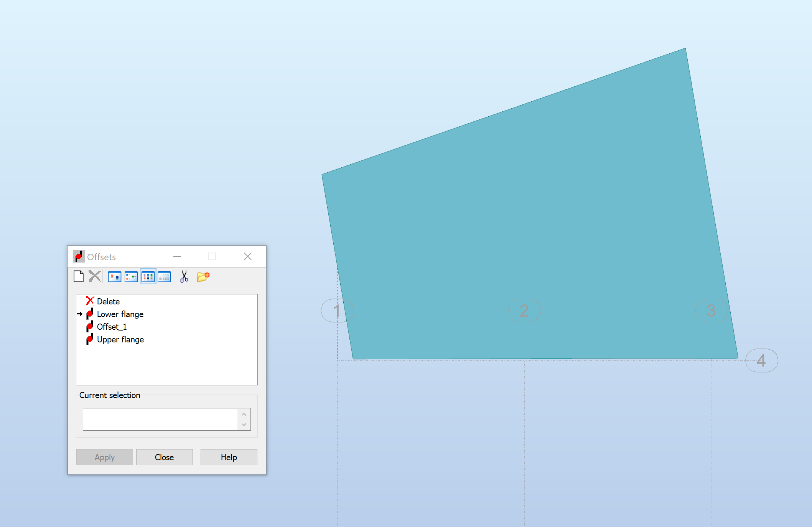812x527 pixels.
Task: Select the grid icon view mode
Action: (x=148, y=276)
